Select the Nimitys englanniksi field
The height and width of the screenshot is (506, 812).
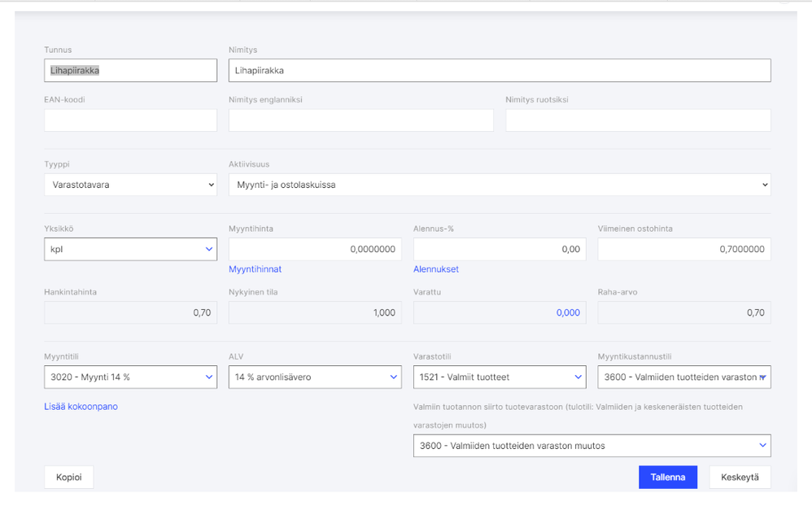(361, 120)
